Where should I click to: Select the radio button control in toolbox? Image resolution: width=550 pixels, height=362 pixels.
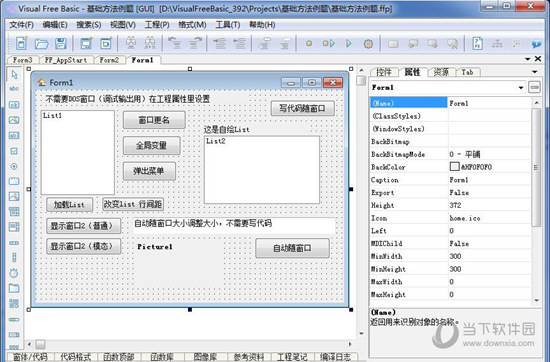coord(14,166)
